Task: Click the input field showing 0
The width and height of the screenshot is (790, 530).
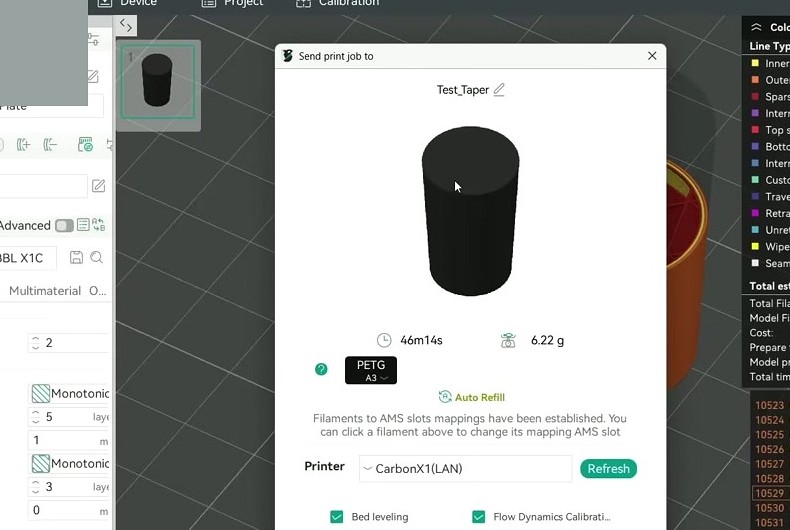Action: [x=70, y=510]
